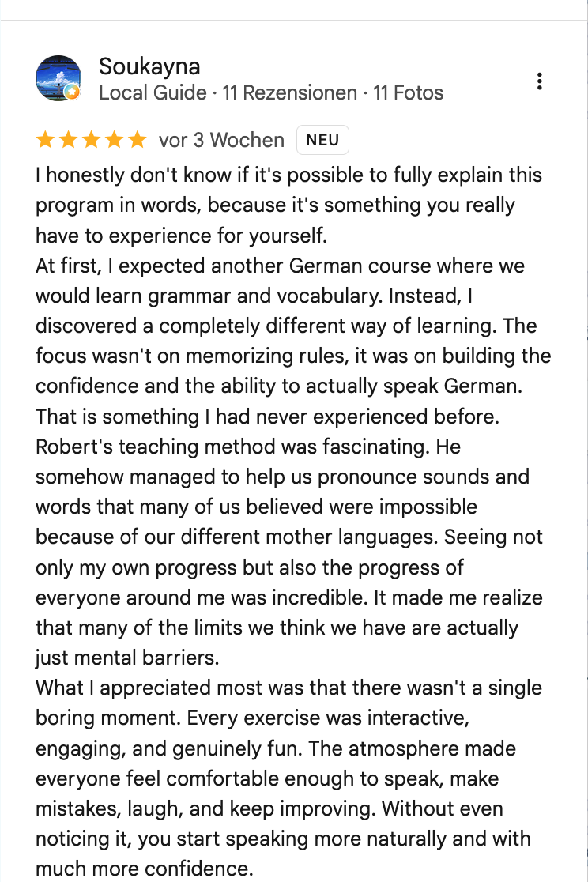
Task: Click the fifth rating star
Action: click(x=137, y=140)
